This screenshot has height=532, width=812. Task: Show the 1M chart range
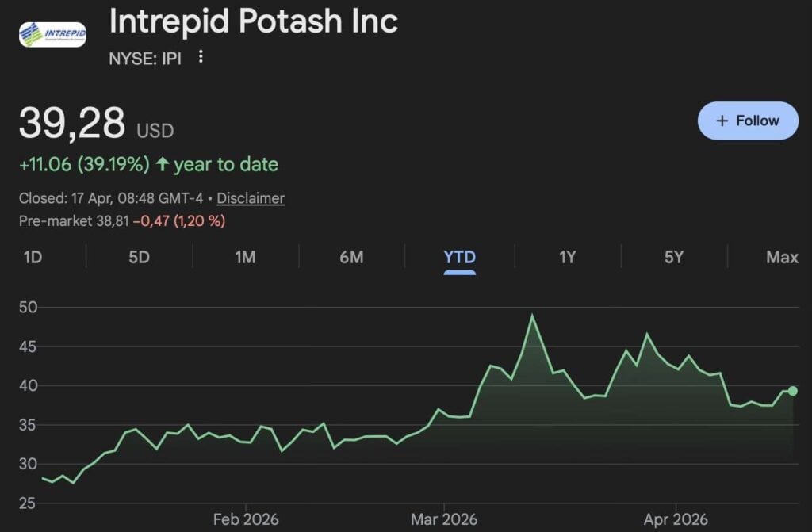click(245, 257)
